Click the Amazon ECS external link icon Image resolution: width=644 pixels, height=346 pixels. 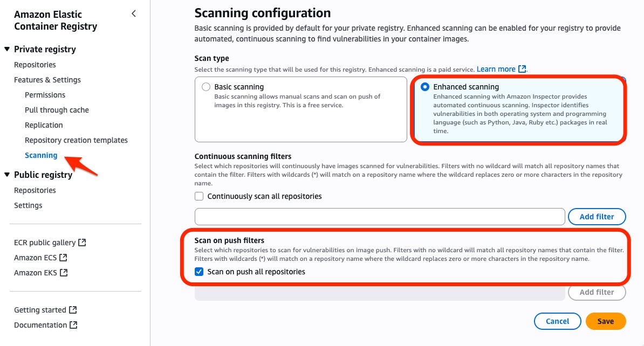click(63, 258)
